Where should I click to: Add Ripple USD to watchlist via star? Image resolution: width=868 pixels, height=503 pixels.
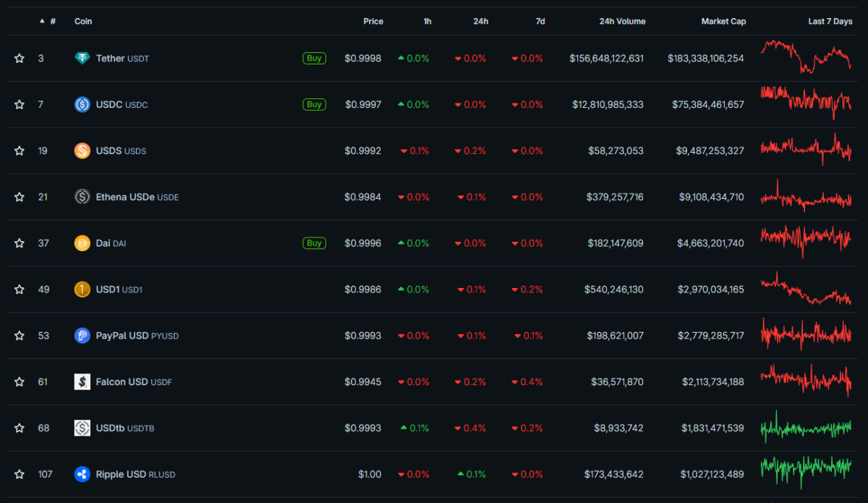[19, 474]
